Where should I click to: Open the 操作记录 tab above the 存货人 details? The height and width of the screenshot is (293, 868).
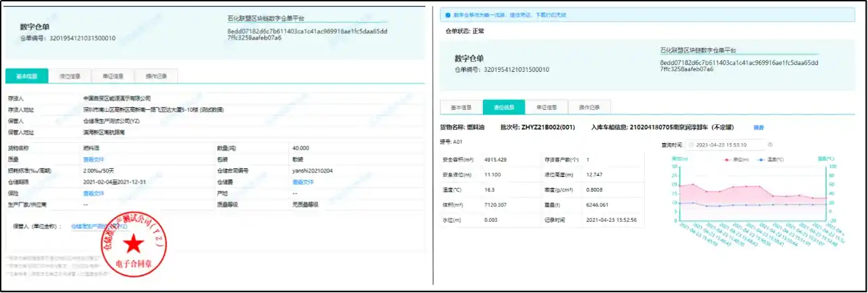coord(156,76)
